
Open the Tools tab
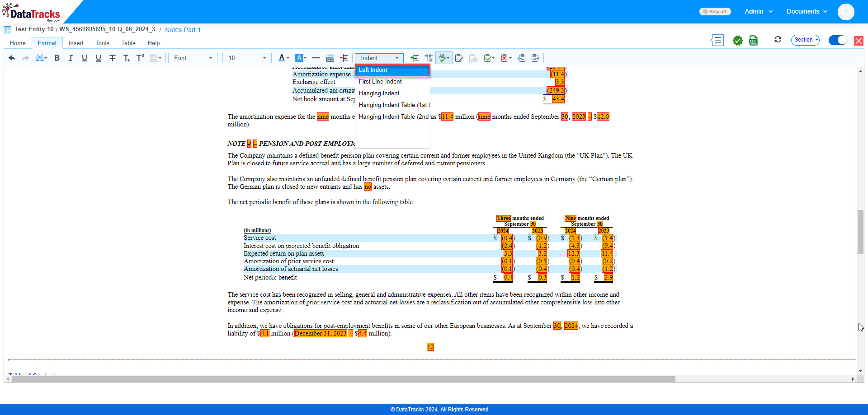[x=102, y=43]
